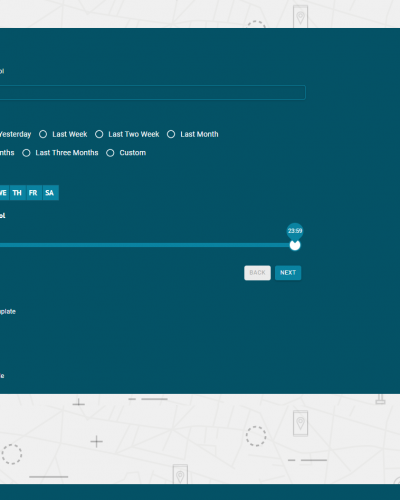Click the greyed-out BACK button
This screenshot has height=500, width=400.
pyautogui.click(x=257, y=273)
